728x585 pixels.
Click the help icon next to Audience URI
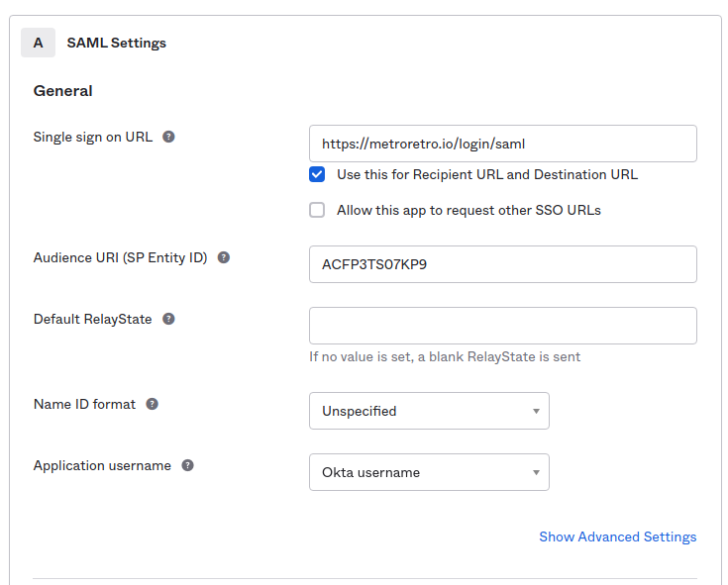tap(224, 257)
